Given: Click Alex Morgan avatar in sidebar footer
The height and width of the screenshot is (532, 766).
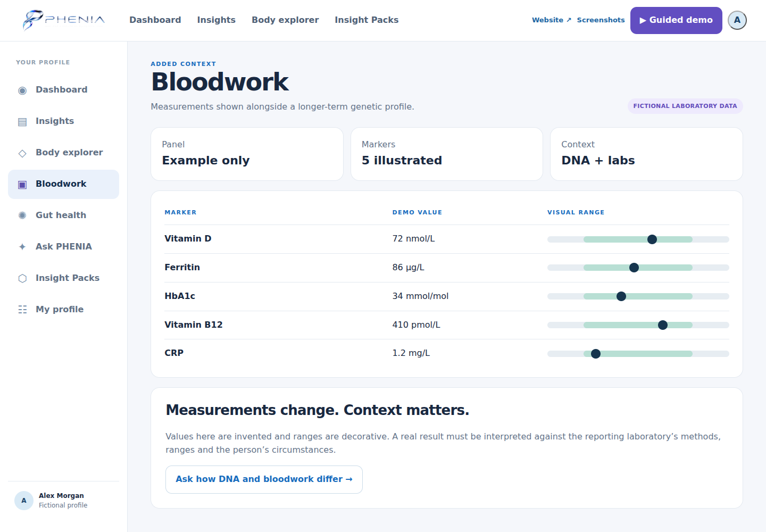Looking at the screenshot, I should pyautogui.click(x=24, y=501).
